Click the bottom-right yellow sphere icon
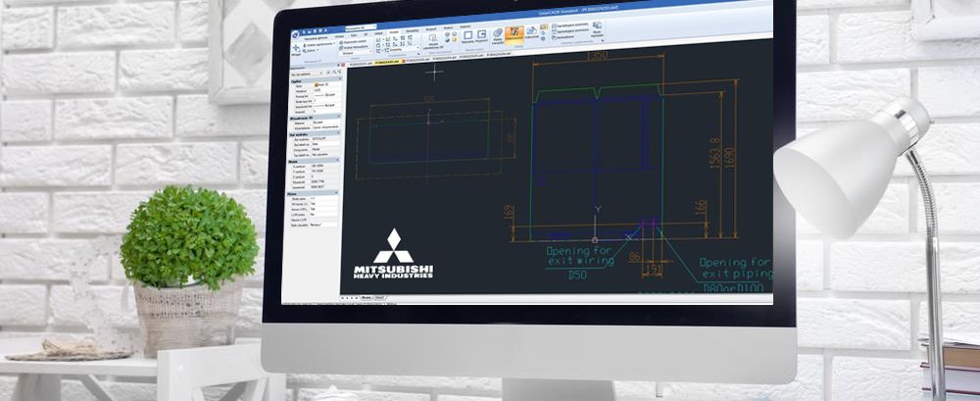 455,39
